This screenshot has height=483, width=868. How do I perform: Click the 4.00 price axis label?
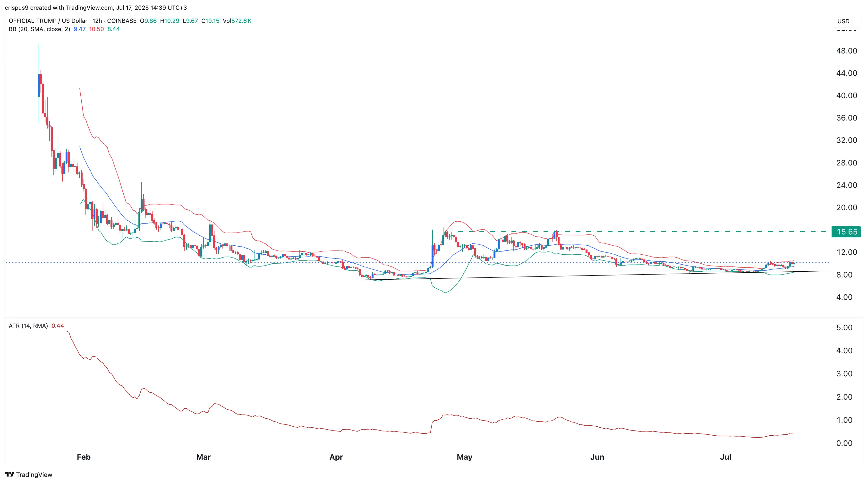point(844,297)
